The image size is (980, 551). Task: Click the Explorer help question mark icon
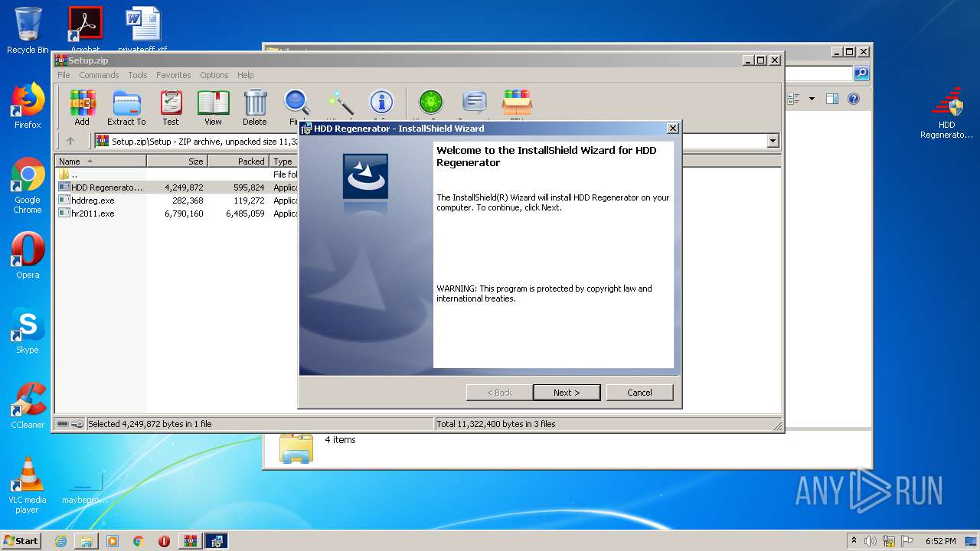tap(854, 99)
